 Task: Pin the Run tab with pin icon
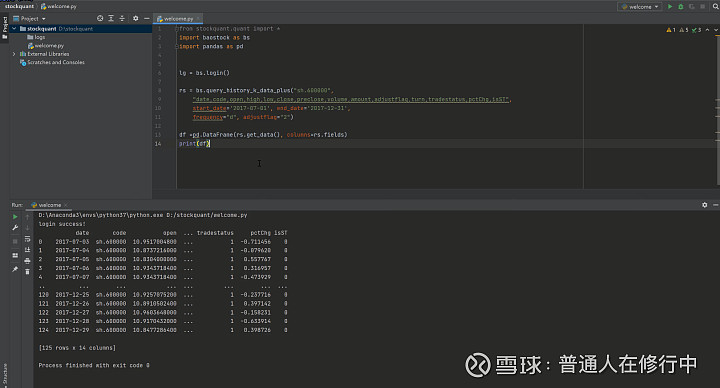[15, 270]
